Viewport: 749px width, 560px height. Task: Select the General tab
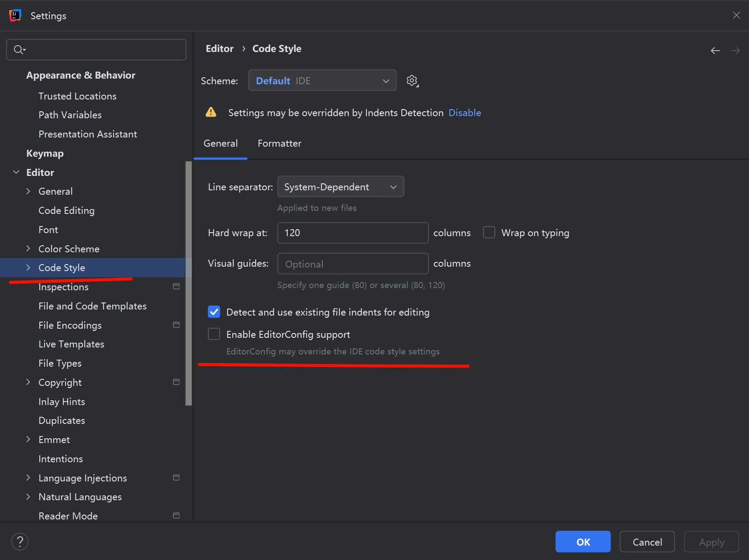click(221, 144)
